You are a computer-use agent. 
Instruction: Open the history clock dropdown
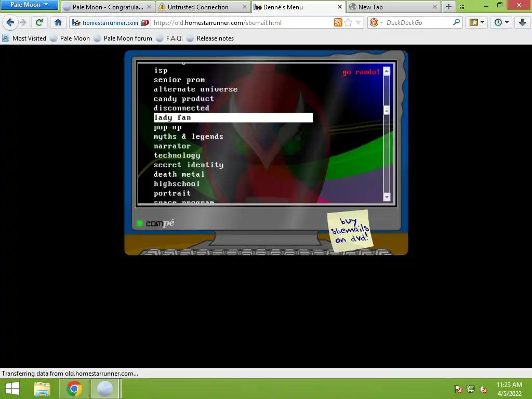pyautogui.click(x=501, y=23)
